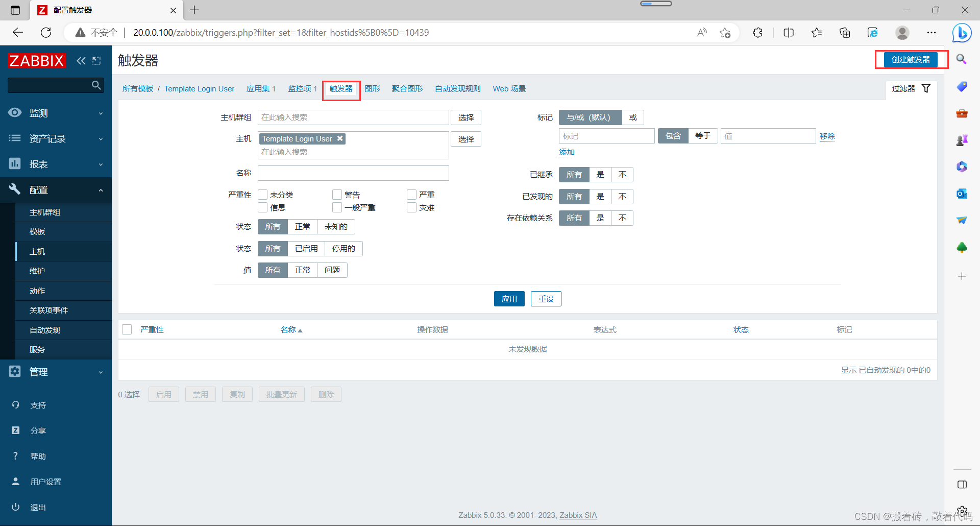This screenshot has height=526, width=980.
Task: Collapse the 配置 sidebar menu
Action: coord(56,190)
